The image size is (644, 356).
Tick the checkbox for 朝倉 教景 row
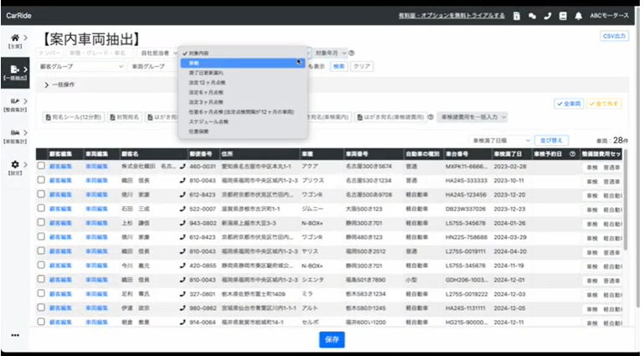[41, 322]
